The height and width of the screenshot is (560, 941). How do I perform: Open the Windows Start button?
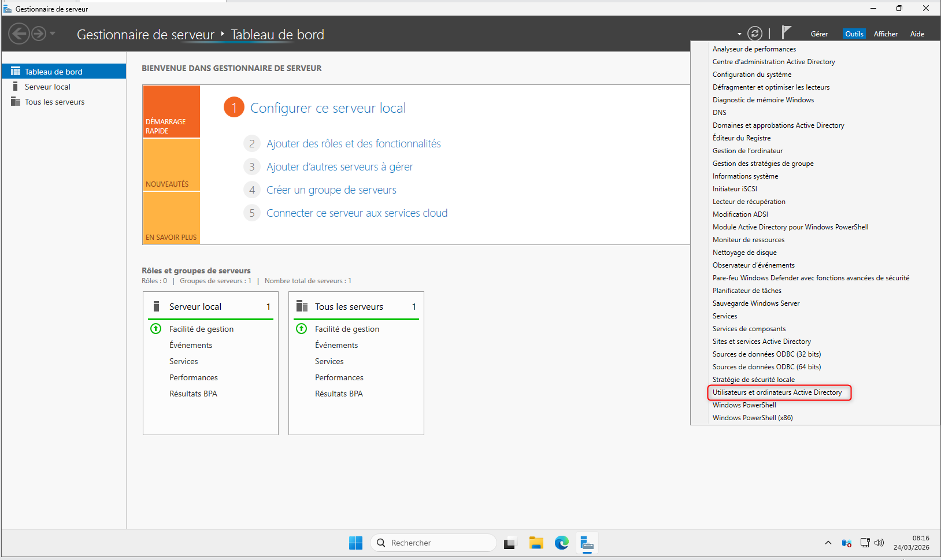[355, 543]
